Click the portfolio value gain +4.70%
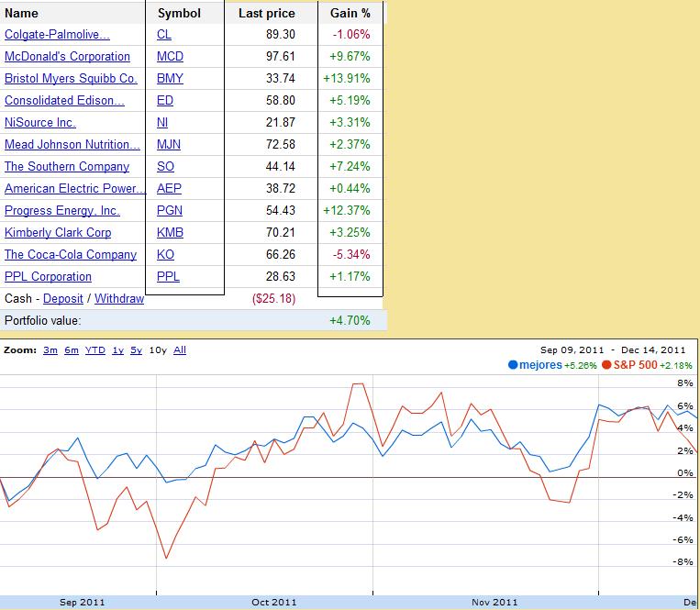 click(x=350, y=320)
